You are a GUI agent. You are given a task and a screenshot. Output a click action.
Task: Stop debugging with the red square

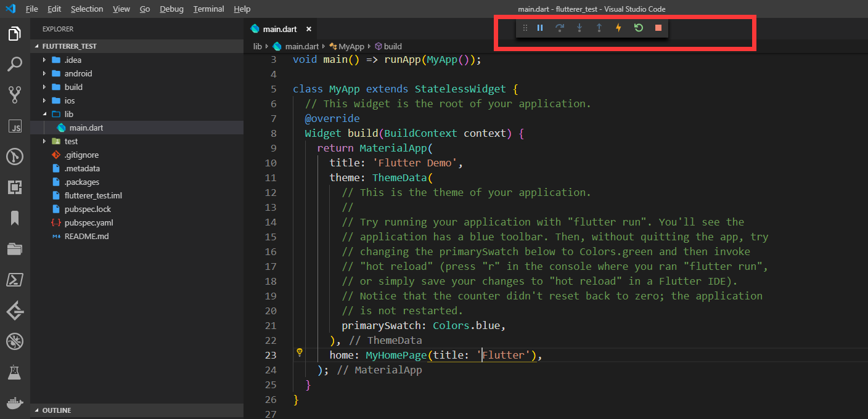point(658,28)
